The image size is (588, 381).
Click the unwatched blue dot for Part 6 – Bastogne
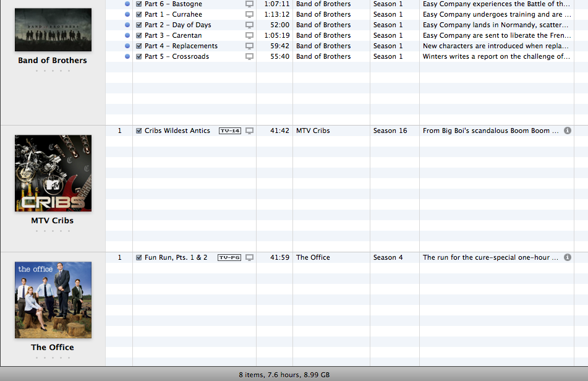click(x=127, y=4)
